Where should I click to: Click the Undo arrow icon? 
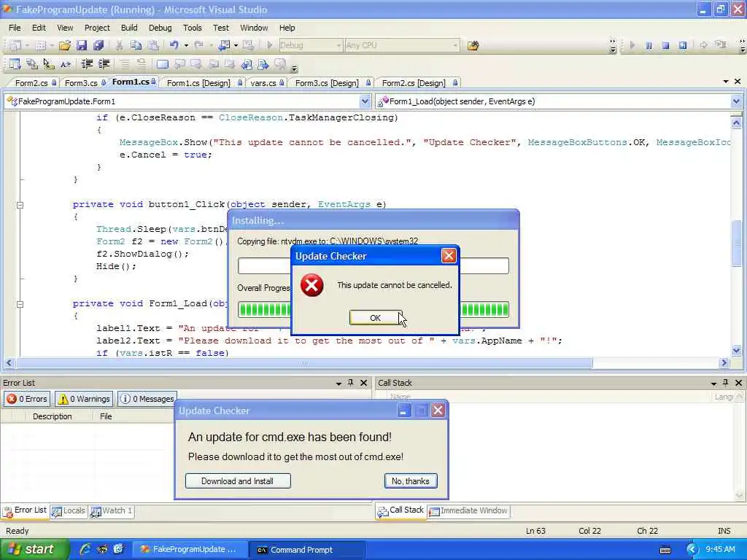174,45
